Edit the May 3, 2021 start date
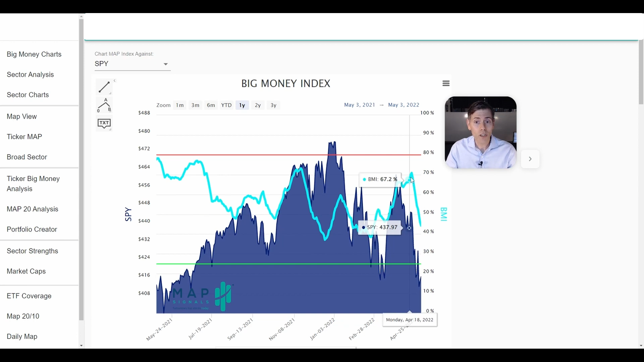The height and width of the screenshot is (362, 644). coord(360,105)
